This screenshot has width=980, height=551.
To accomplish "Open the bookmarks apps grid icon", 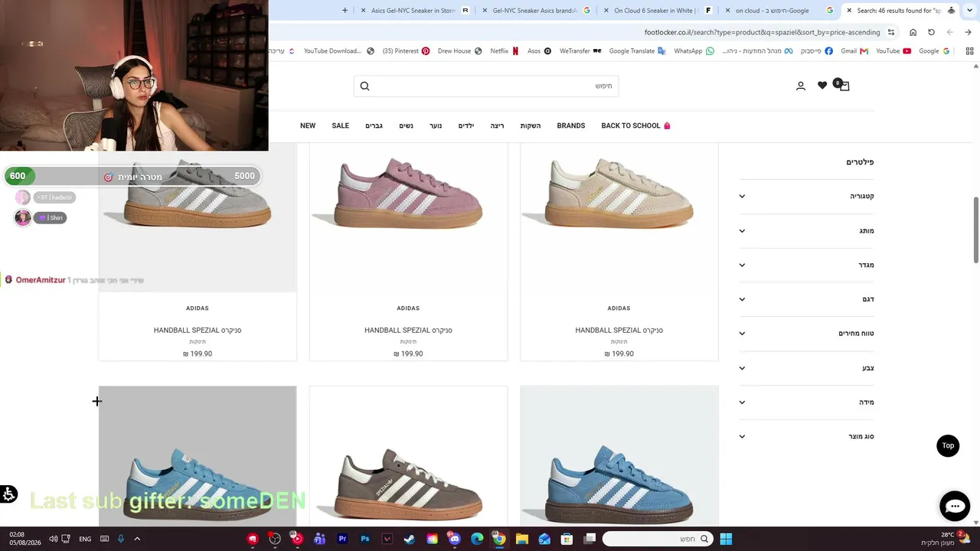I will (x=969, y=51).
